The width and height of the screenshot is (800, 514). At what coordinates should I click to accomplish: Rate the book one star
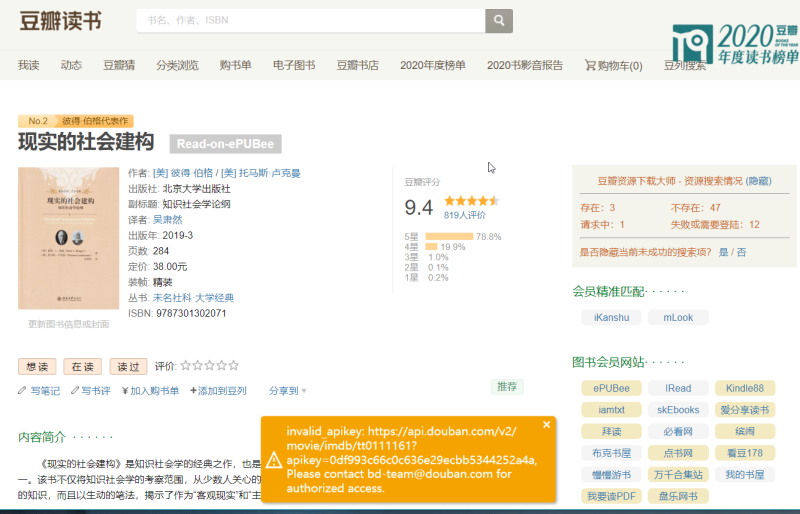[186, 365]
